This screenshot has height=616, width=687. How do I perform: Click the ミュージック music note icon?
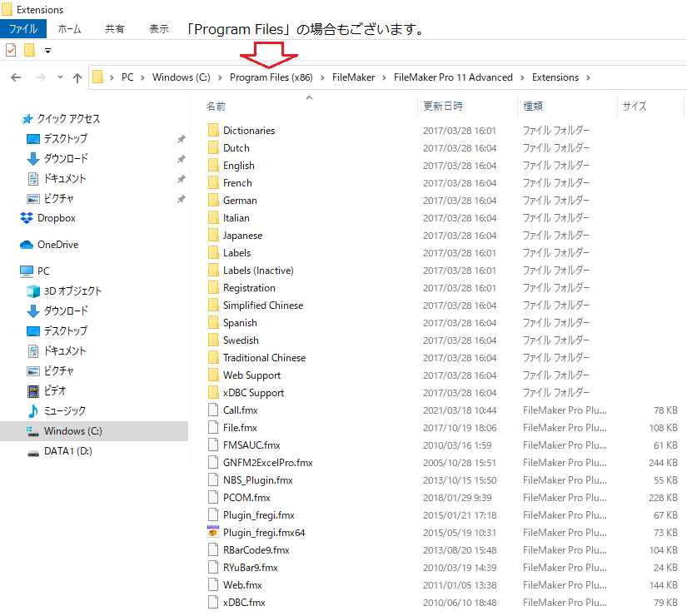[33, 411]
